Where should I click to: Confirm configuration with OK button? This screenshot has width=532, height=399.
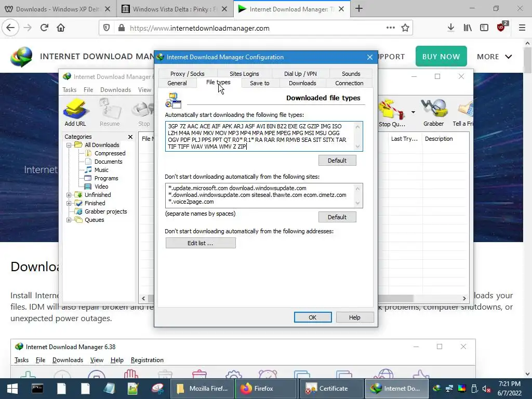(312, 317)
